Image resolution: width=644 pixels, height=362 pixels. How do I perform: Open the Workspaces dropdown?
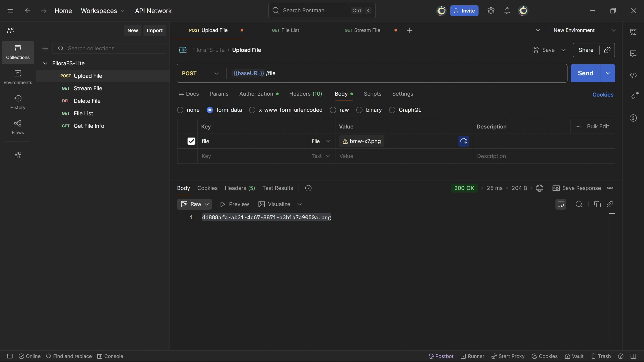102,11
